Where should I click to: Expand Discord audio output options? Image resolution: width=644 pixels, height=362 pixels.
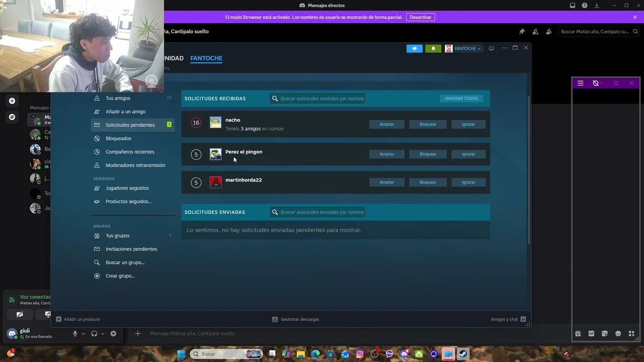[x=103, y=334]
